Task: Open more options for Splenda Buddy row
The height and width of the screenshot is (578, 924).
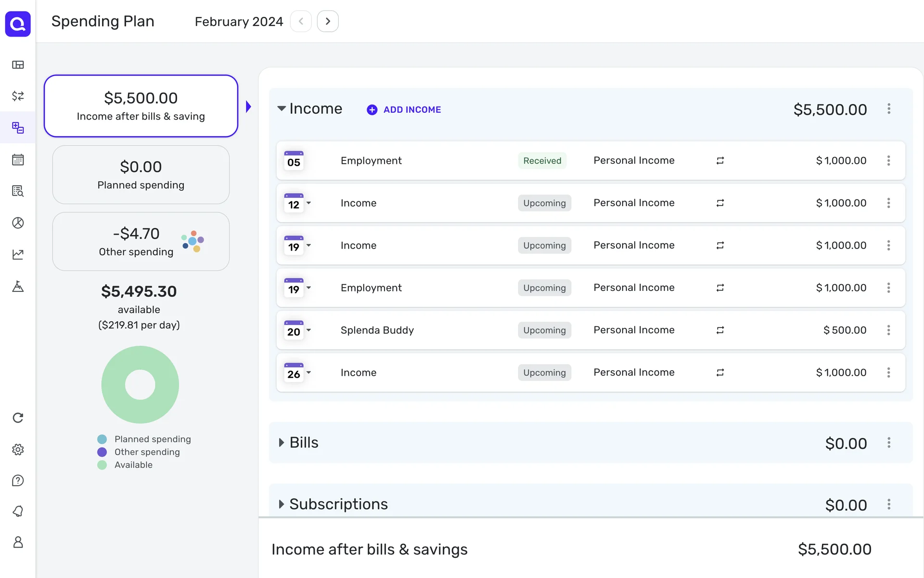Action: click(x=888, y=330)
